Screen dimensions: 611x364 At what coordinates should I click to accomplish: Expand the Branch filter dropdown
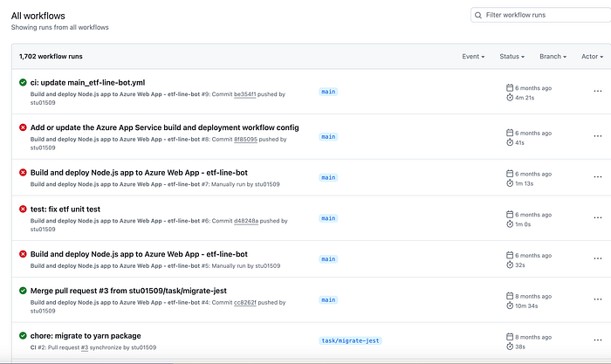click(x=553, y=57)
